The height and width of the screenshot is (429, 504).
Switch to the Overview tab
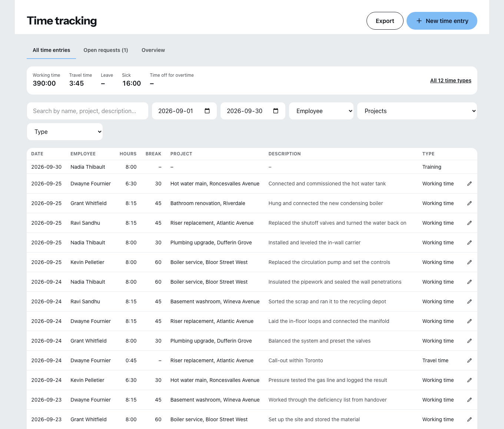(153, 50)
